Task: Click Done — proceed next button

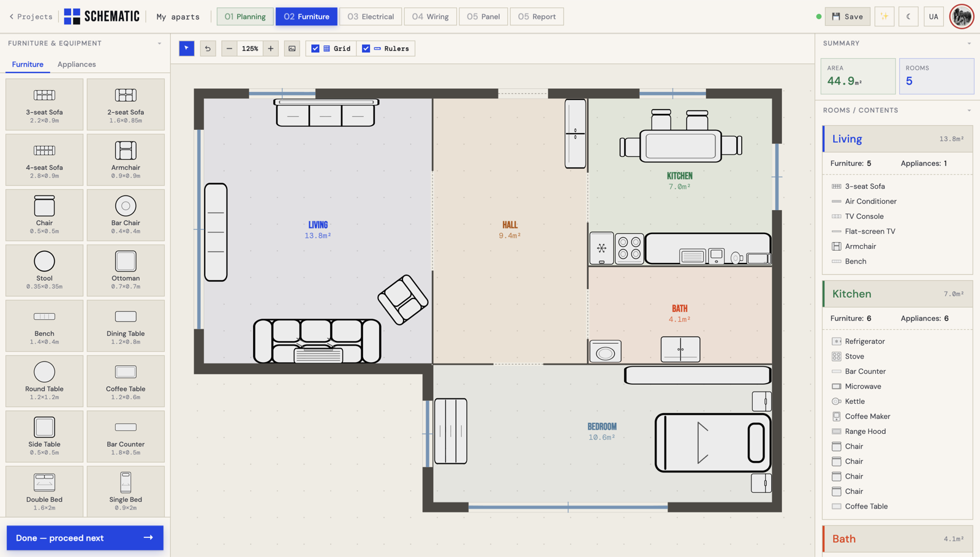Action: click(x=85, y=538)
